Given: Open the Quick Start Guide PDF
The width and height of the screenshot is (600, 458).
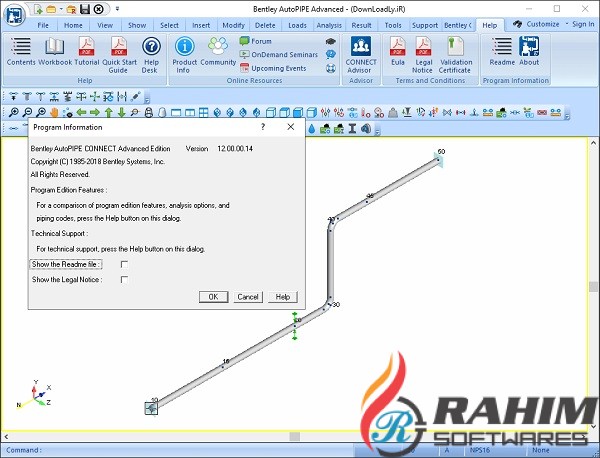Looking at the screenshot, I should click(x=119, y=55).
